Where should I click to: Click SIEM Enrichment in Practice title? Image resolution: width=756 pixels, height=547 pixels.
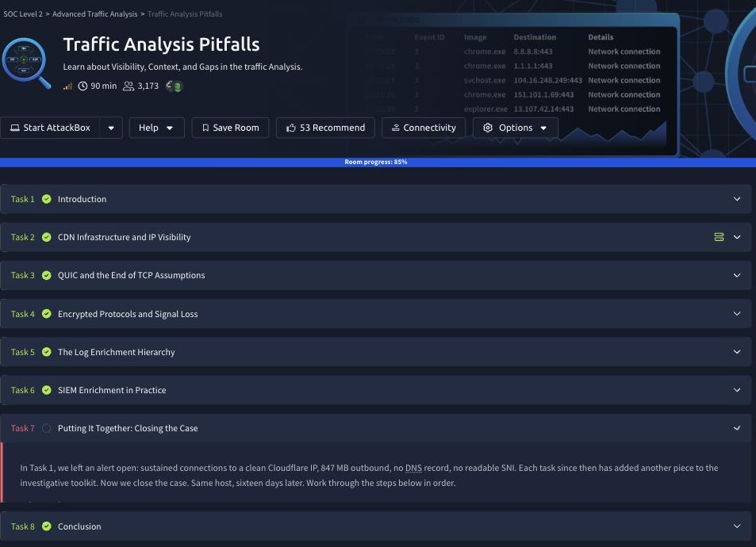pyautogui.click(x=112, y=390)
